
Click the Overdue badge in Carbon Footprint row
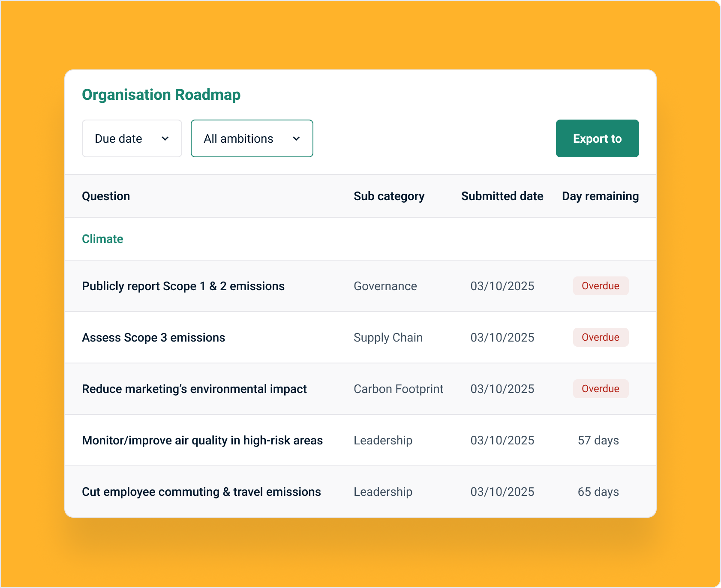tap(601, 389)
